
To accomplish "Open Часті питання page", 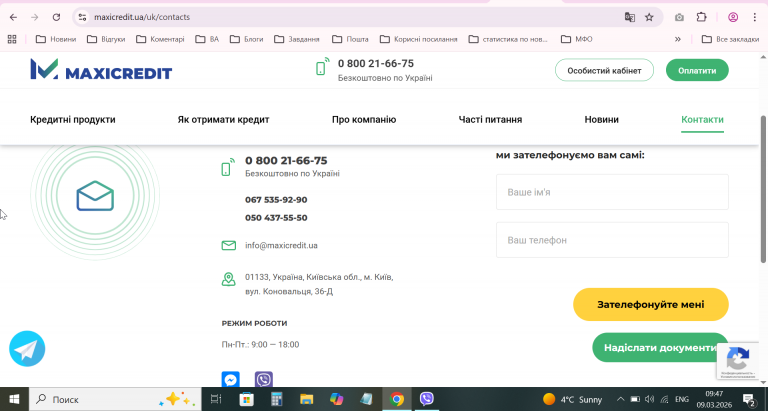I will 490,120.
